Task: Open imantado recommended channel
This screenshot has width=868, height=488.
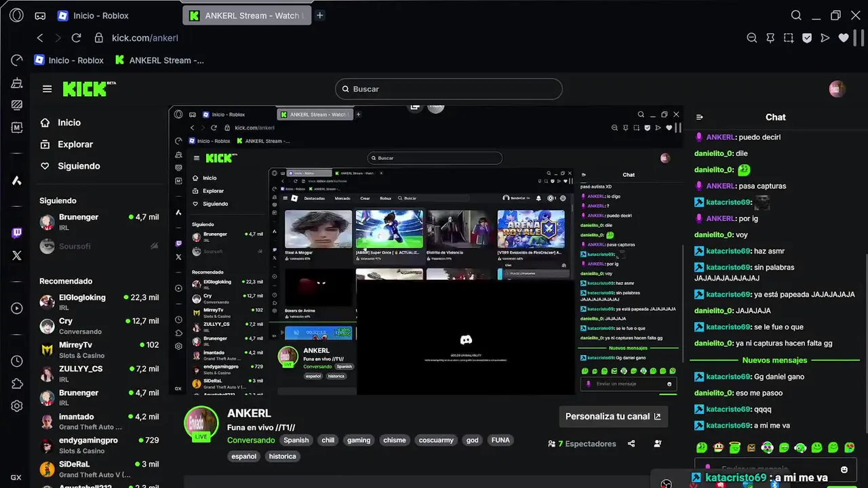Action: tap(99, 422)
